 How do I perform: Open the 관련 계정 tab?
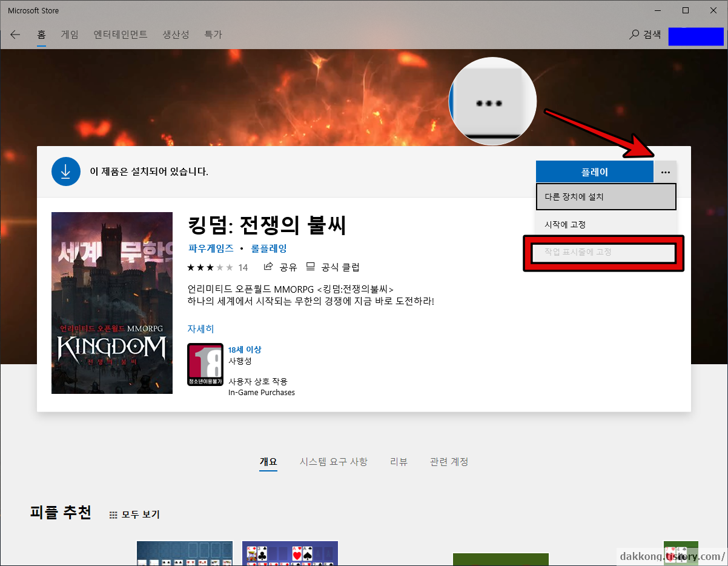pyautogui.click(x=449, y=462)
